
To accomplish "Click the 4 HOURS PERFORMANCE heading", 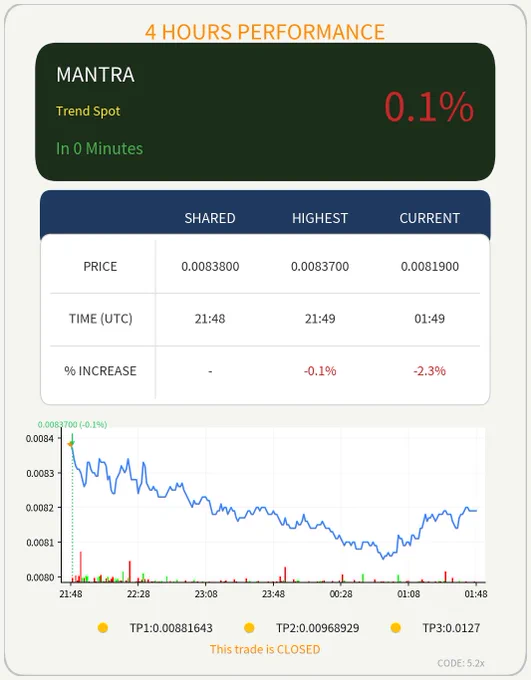I will coord(265,32).
